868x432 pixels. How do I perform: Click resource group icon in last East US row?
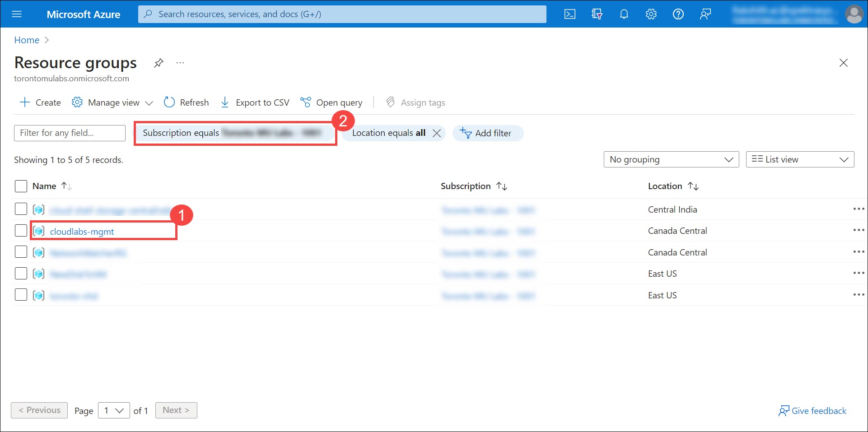pyautogui.click(x=39, y=295)
